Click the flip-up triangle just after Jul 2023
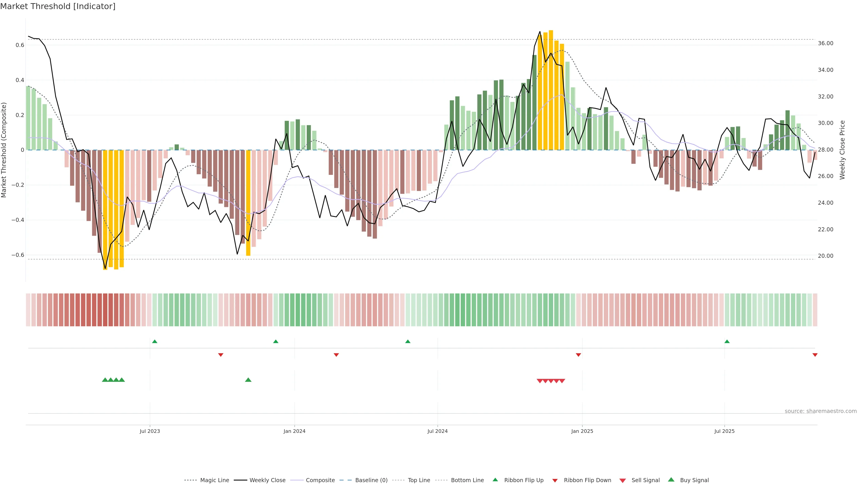 coord(155,342)
